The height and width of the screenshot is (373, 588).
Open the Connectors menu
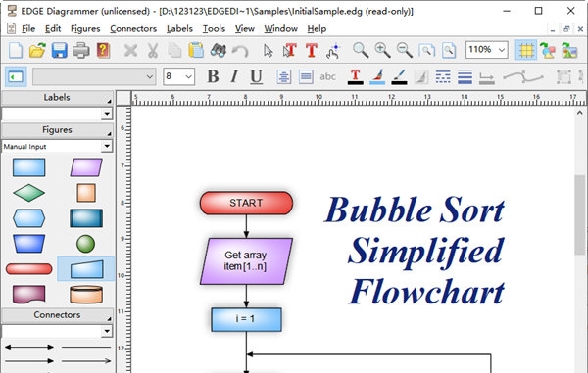click(133, 28)
